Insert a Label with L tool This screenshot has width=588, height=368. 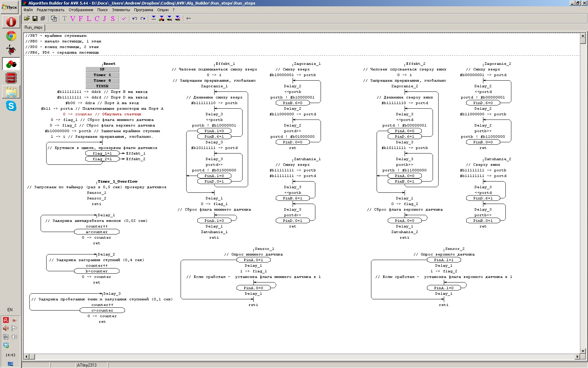pos(89,19)
